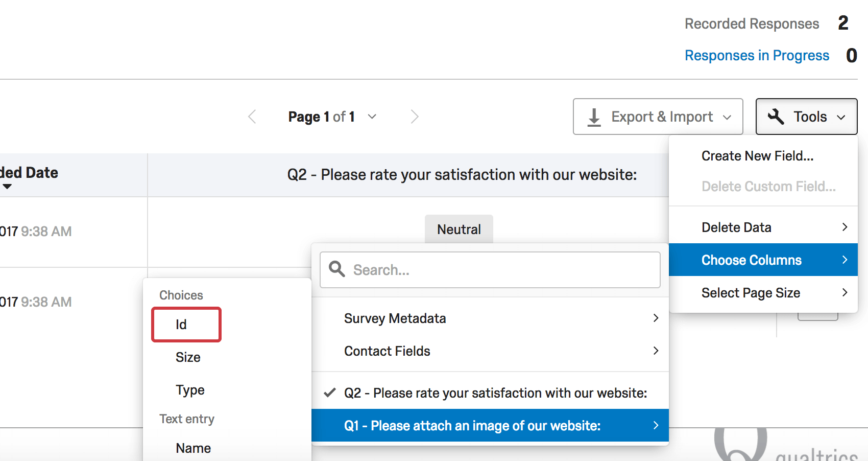Click the next page arrow

(415, 117)
